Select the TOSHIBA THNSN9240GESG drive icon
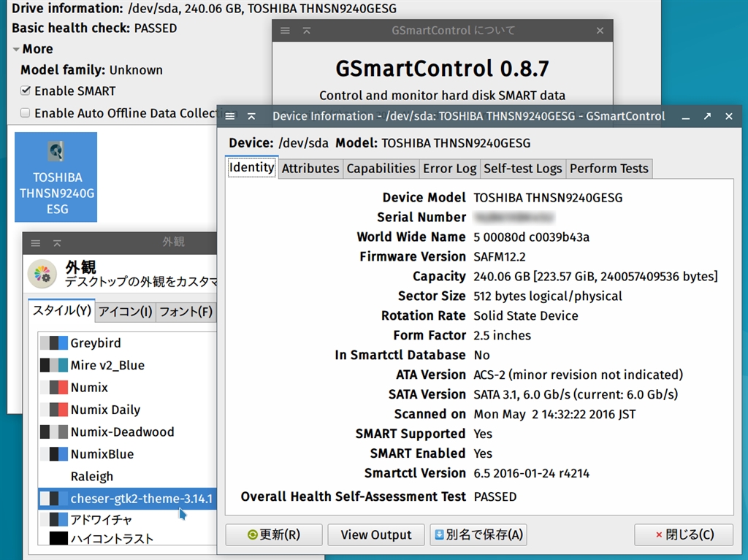This screenshot has width=748, height=560. pos(56,177)
